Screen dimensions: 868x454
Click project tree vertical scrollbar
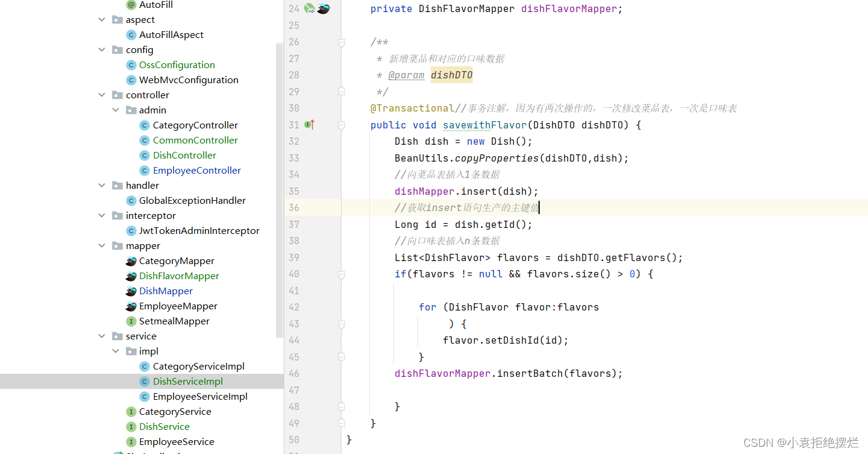point(279,190)
